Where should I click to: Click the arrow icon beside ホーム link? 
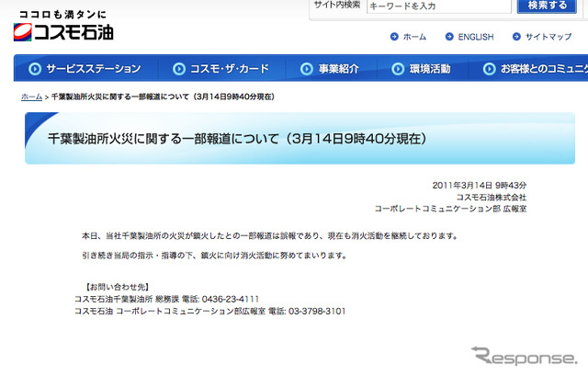394,37
